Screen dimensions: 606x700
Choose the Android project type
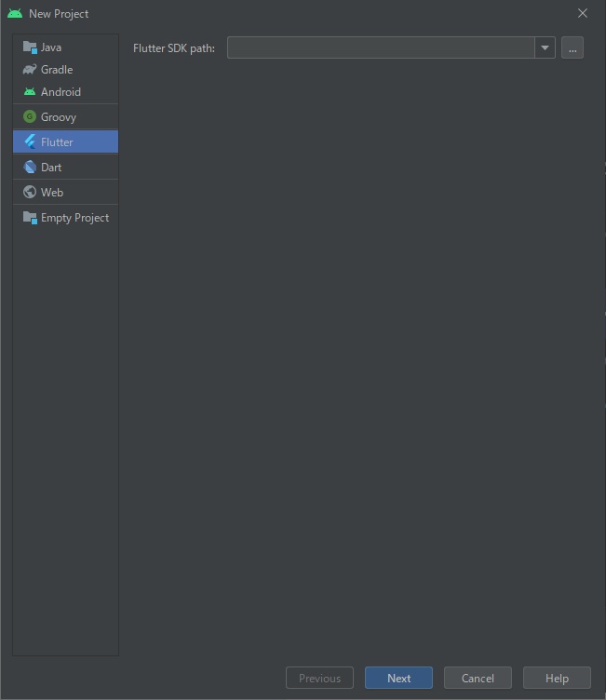[x=66, y=92]
